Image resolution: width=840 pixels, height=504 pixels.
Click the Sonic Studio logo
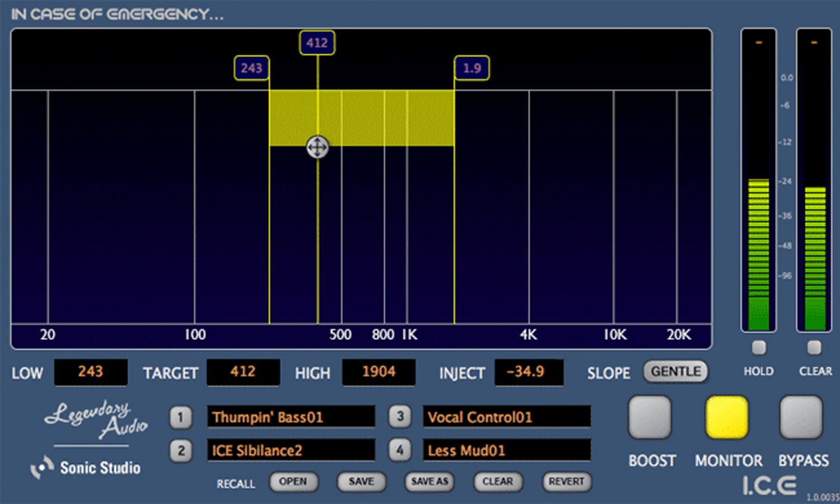pyautogui.click(x=86, y=468)
